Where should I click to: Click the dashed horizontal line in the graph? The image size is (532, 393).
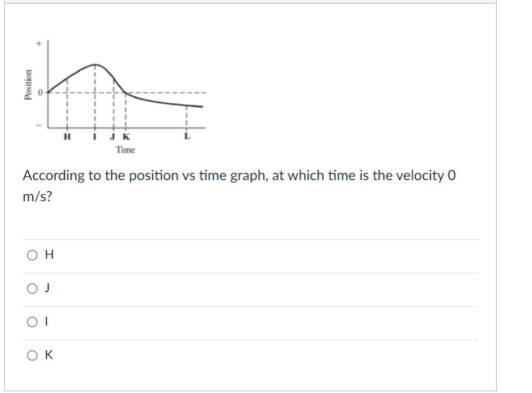tap(164, 92)
